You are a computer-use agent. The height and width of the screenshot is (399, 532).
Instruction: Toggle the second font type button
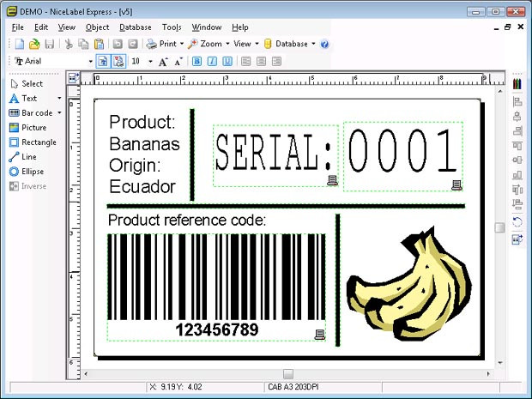tap(118, 62)
